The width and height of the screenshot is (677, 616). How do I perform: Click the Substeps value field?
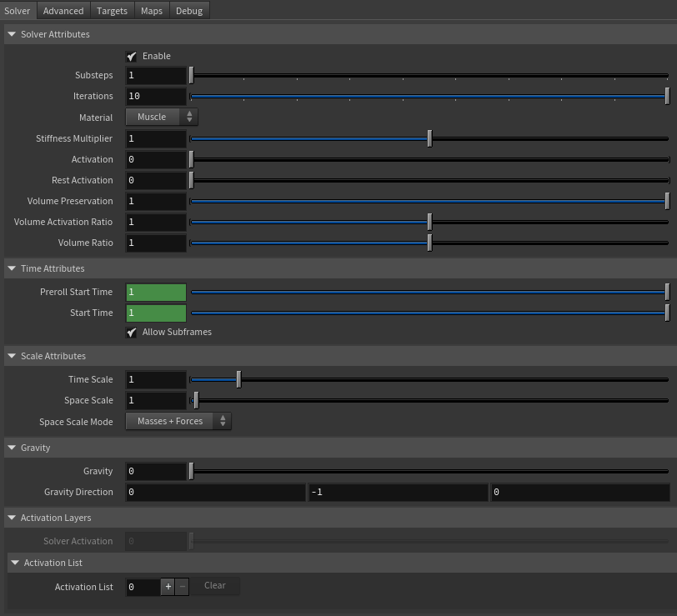156,76
